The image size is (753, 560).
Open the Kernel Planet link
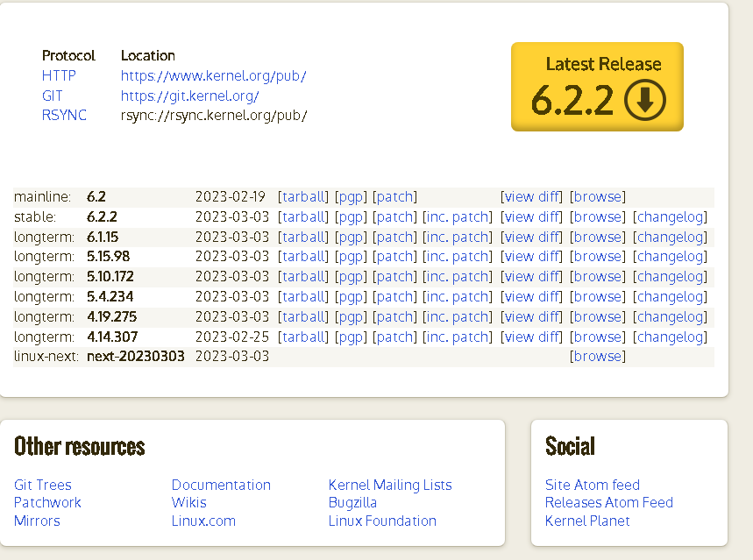click(x=587, y=521)
